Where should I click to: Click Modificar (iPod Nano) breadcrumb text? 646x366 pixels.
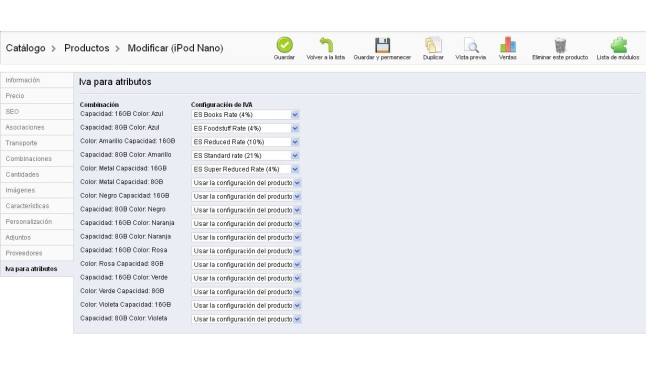coord(176,48)
